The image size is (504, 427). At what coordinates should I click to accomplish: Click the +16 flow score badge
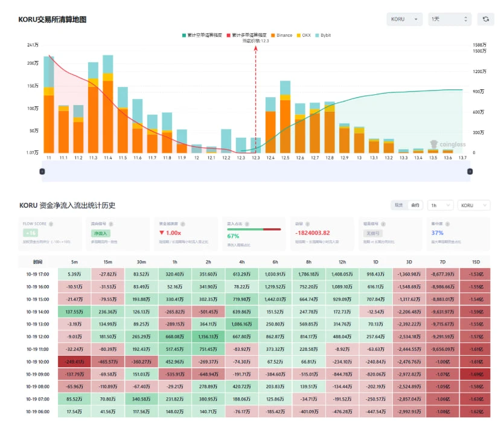click(x=31, y=233)
